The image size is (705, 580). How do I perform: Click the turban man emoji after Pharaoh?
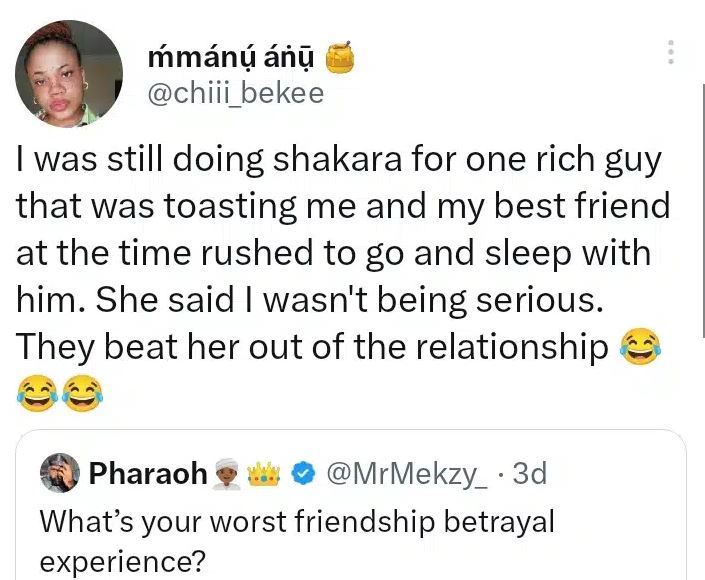pos(232,473)
